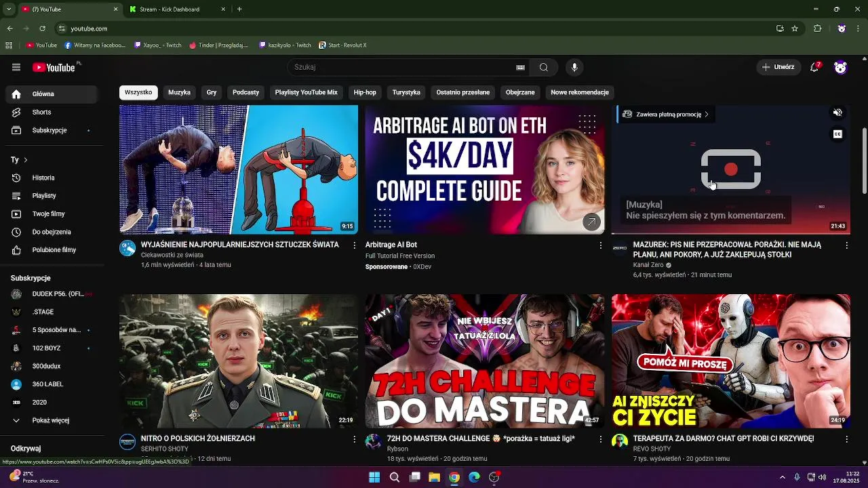Open the Chrome extensions puzzle icon
This screenshot has width=868, height=488.
pyautogui.click(x=817, y=28)
